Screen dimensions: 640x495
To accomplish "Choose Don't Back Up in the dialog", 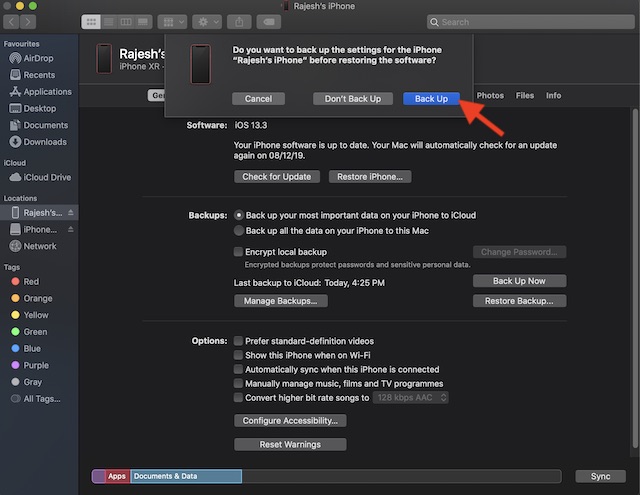I will [x=353, y=99].
